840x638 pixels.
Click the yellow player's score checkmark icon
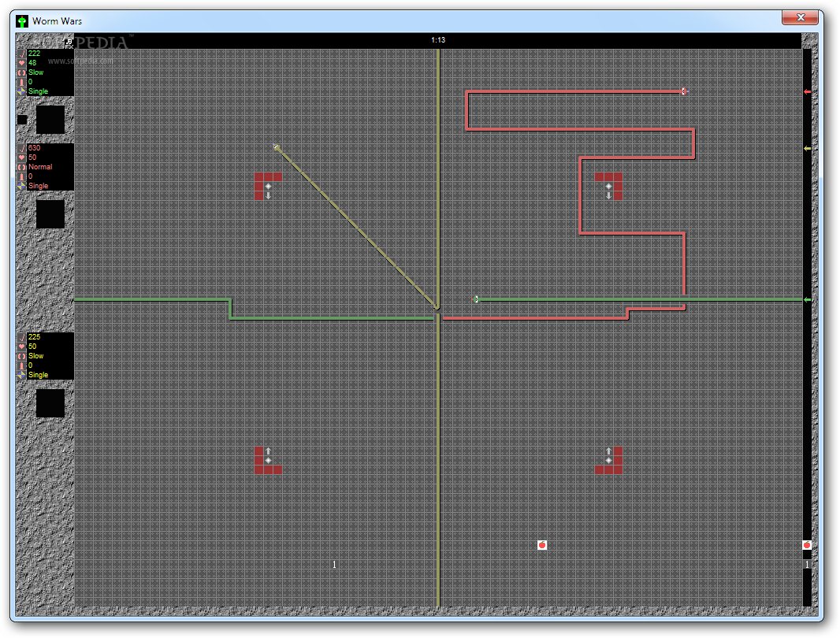[x=22, y=337]
